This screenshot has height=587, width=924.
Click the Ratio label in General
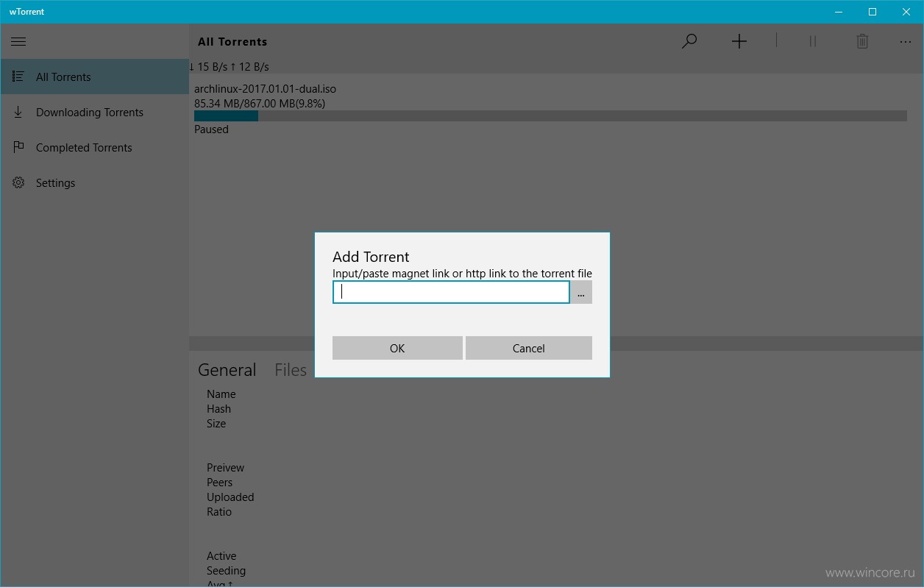point(219,512)
